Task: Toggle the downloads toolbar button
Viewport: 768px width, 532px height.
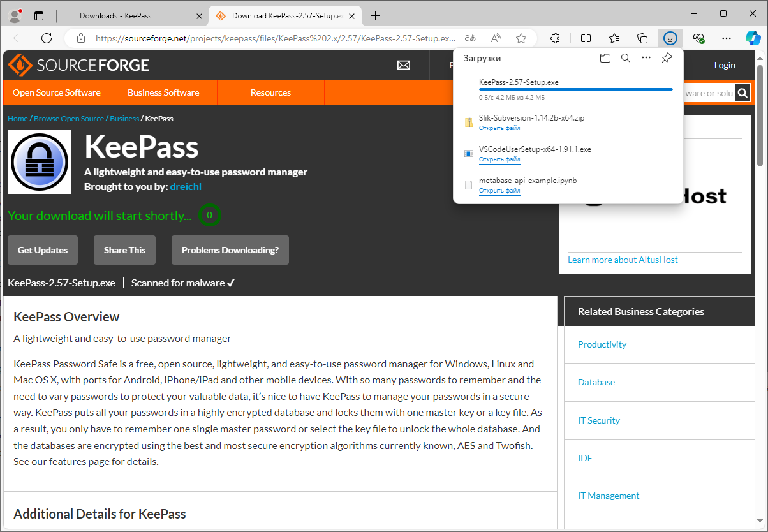Action: [670, 38]
